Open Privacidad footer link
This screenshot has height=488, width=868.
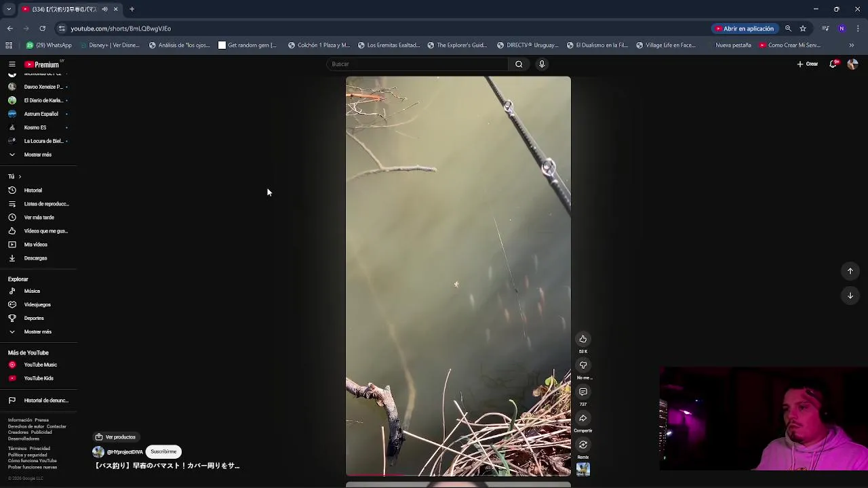point(39,449)
